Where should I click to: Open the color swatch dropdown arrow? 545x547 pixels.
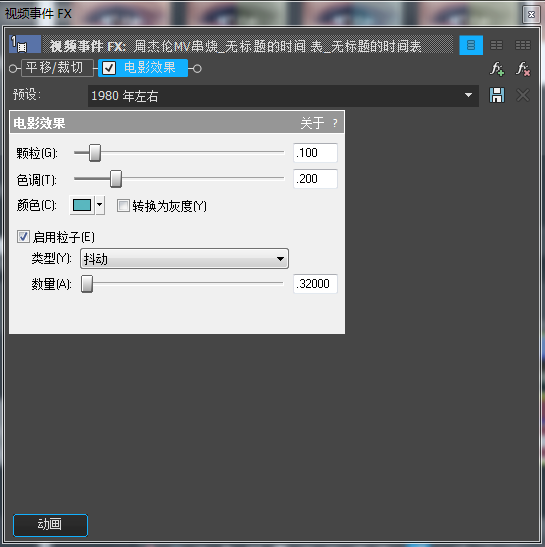coord(100,205)
